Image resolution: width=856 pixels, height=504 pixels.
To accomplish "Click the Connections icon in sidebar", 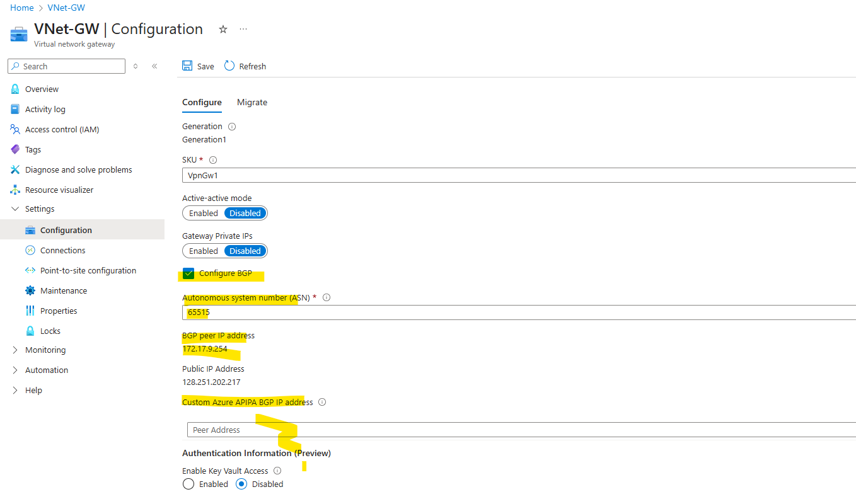I will click(x=30, y=251).
